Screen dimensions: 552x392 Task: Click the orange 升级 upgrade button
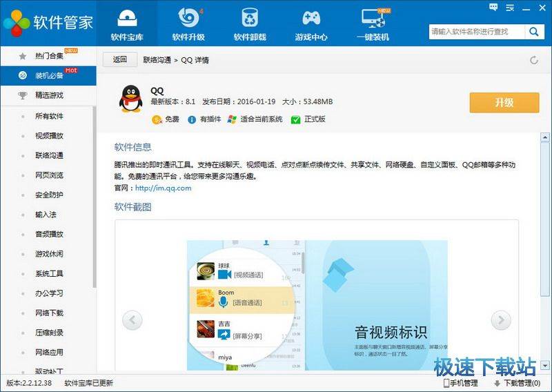coord(504,102)
